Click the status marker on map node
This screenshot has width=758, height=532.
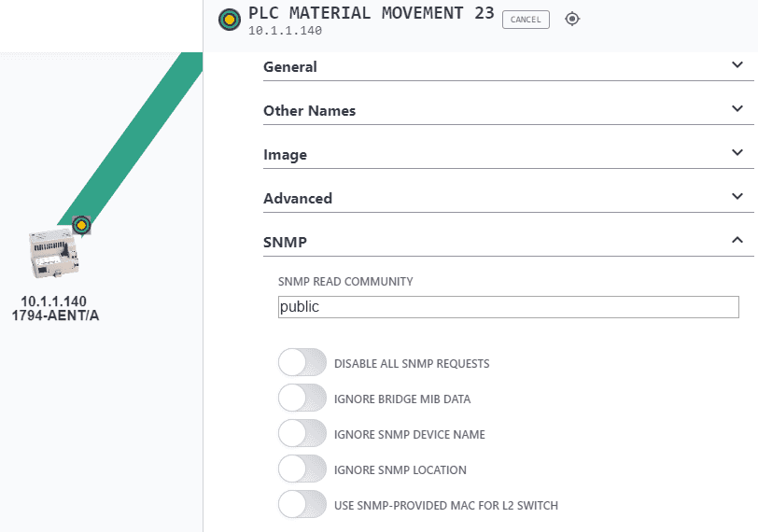(x=81, y=225)
